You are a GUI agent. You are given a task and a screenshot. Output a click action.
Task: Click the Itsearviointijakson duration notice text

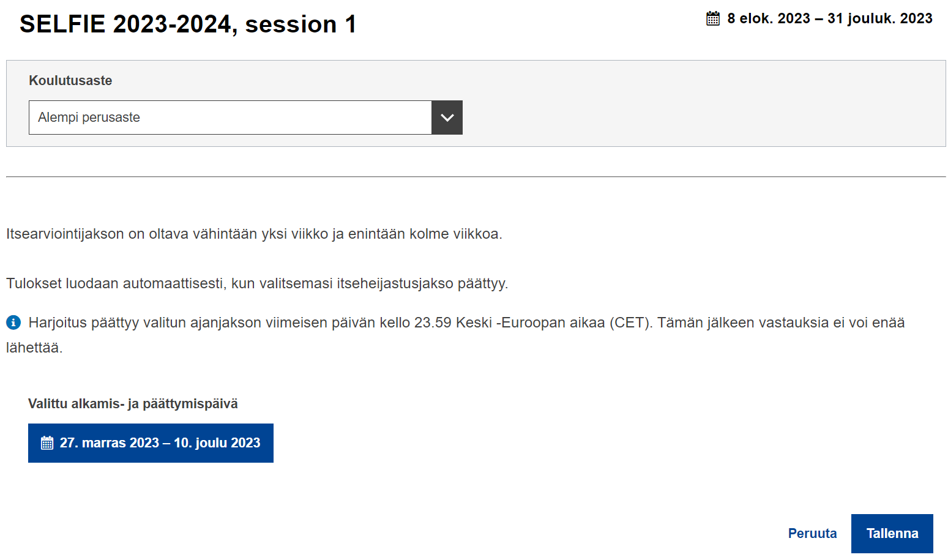tap(254, 234)
